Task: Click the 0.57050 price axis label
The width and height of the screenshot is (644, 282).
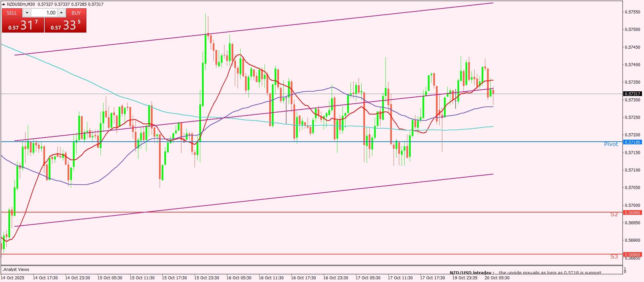Action: (x=632, y=188)
